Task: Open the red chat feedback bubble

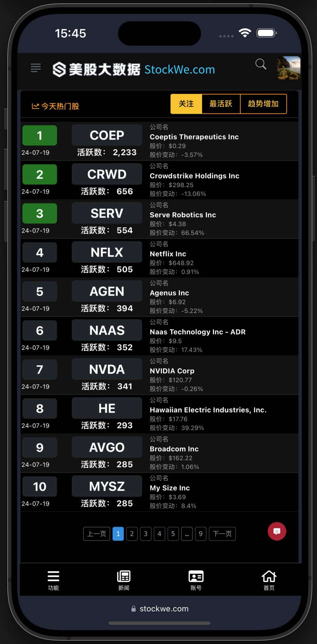Action: click(277, 531)
